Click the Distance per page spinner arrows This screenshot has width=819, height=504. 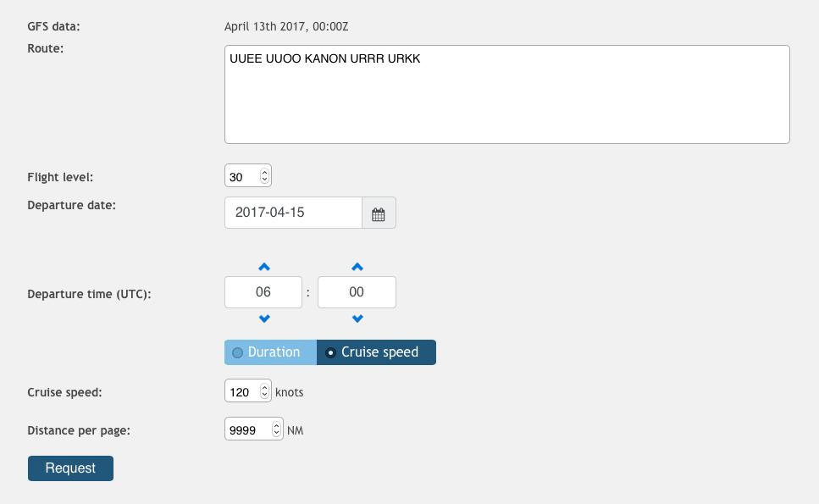(276, 429)
